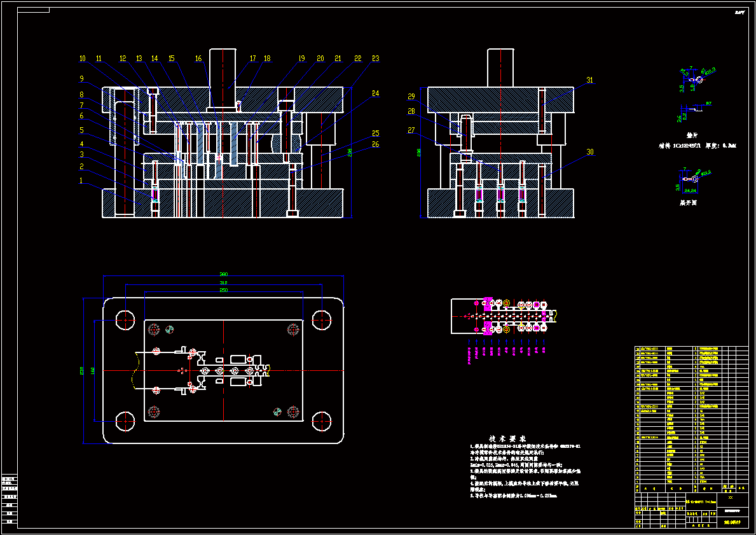This screenshot has width=756, height=535.
Task: Select the 展开图 view label
Action: pos(688,203)
